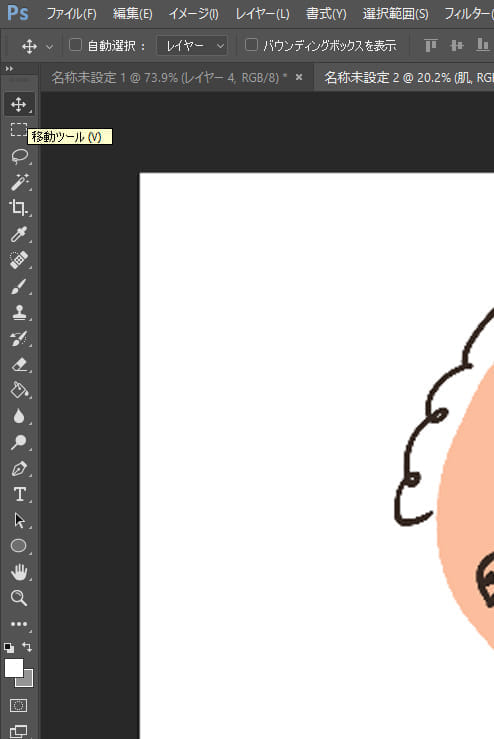Select the Eyedropper tool
Screen dimensions: 494x739
point(19,234)
